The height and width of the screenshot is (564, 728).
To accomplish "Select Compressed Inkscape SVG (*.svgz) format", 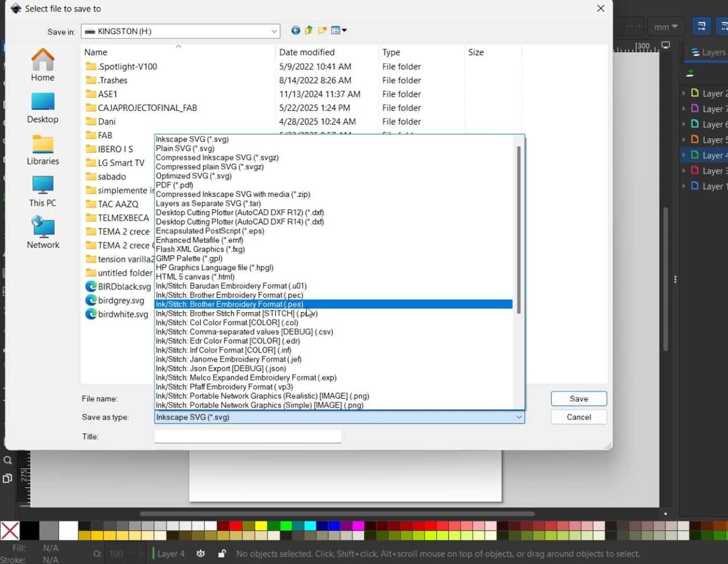I will coord(334,157).
